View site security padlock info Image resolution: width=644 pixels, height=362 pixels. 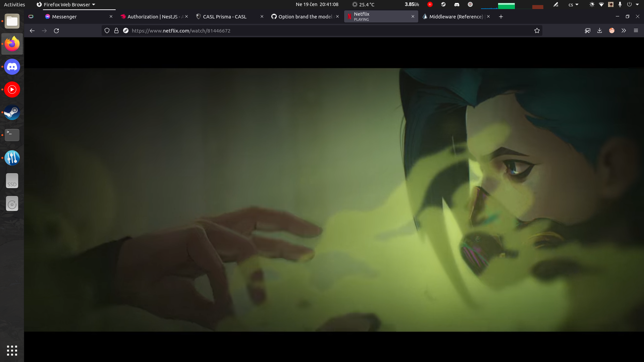tap(116, 31)
